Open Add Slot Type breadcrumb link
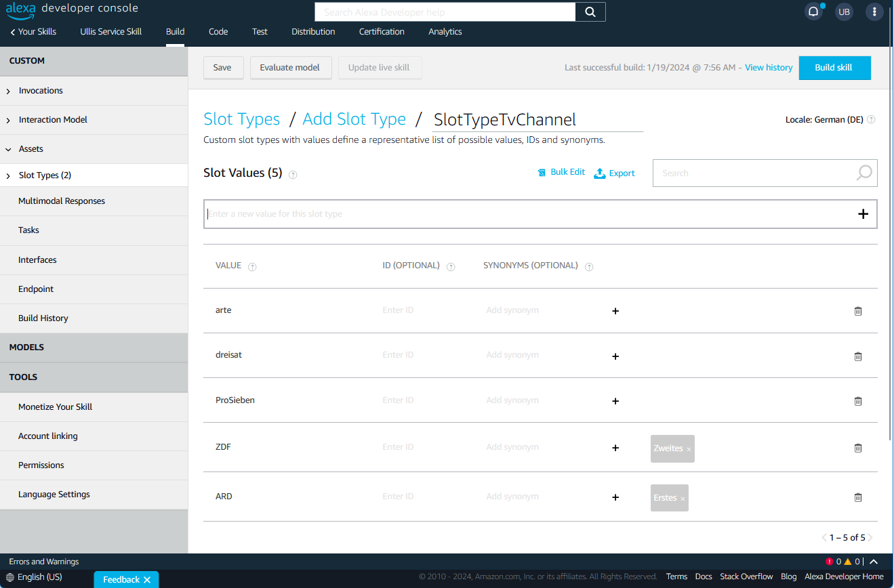Screen dimensions: 894x588 (x=354, y=119)
